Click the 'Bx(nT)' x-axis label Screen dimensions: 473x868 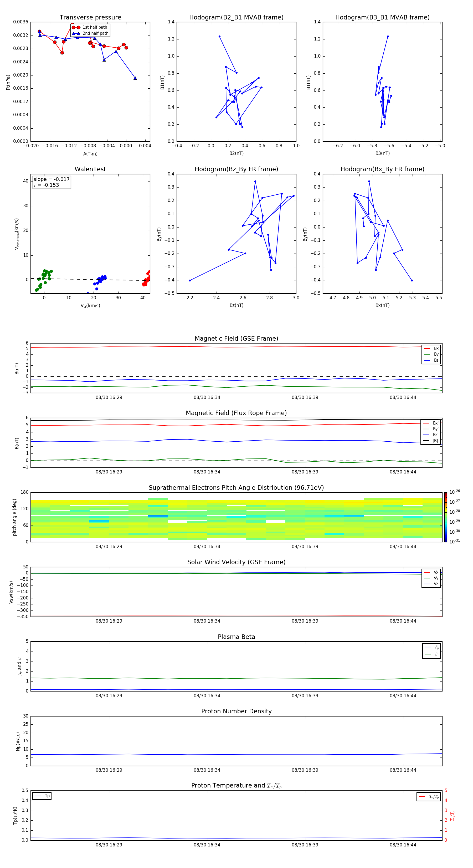(382, 305)
